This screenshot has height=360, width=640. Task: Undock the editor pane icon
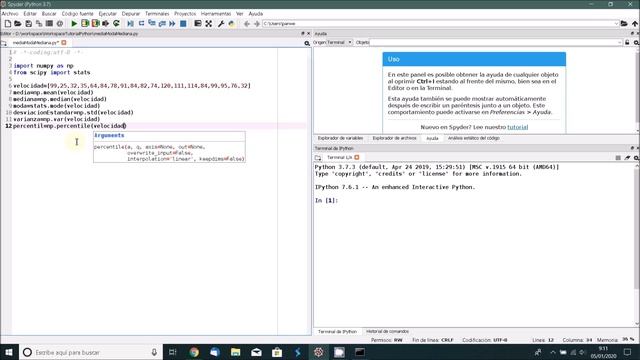pyautogui.click(x=303, y=33)
